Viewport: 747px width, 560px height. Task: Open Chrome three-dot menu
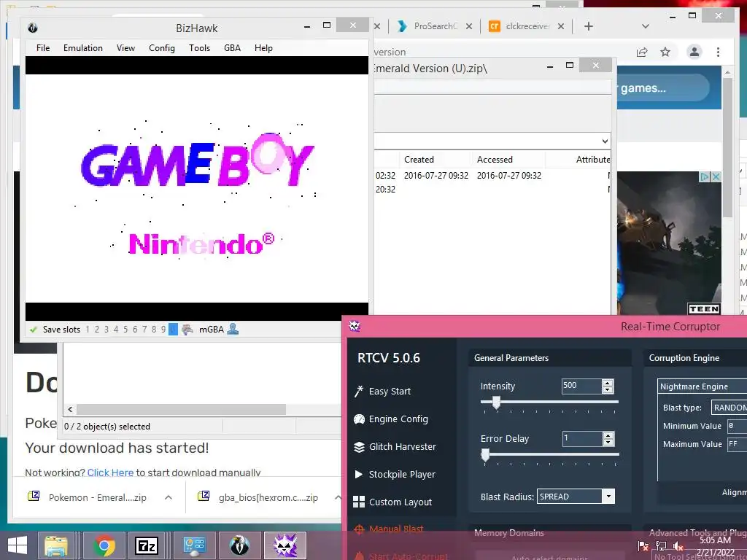718,52
